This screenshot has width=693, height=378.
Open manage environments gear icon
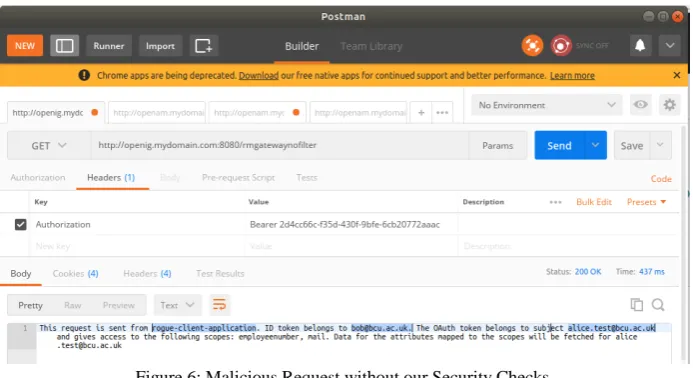pos(670,105)
